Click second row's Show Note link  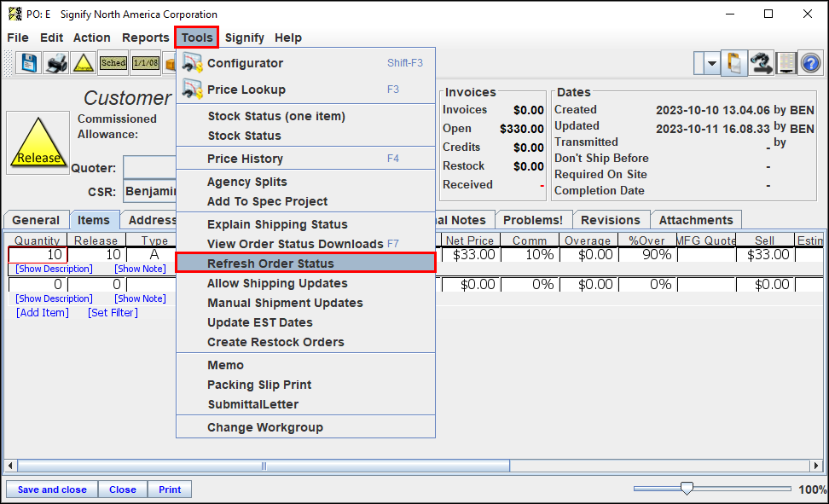click(140, 298)
